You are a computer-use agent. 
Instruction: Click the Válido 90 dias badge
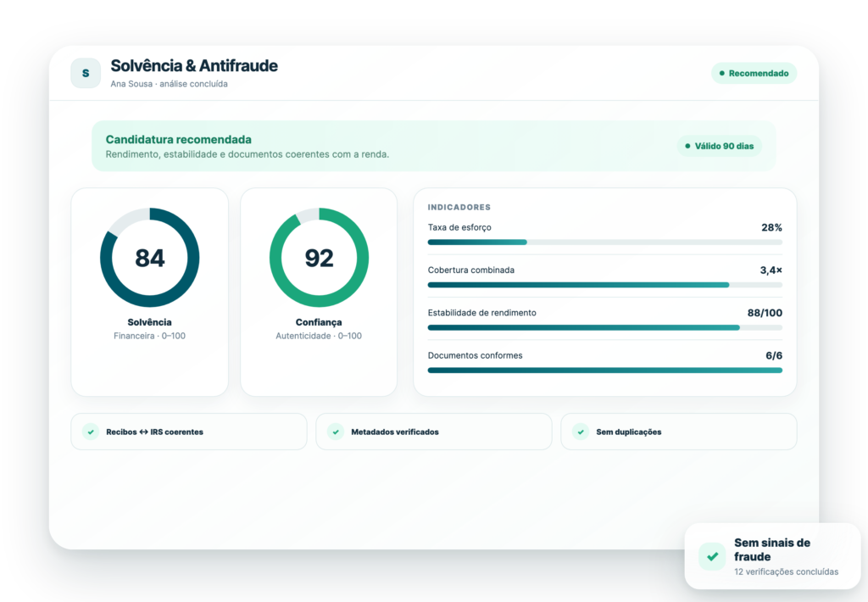point(719,146)
